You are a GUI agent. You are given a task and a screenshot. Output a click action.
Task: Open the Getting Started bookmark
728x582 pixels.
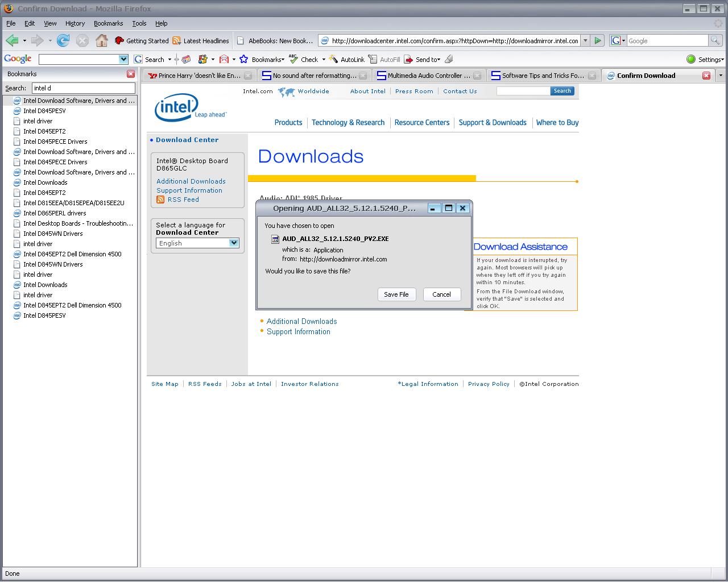142,41
